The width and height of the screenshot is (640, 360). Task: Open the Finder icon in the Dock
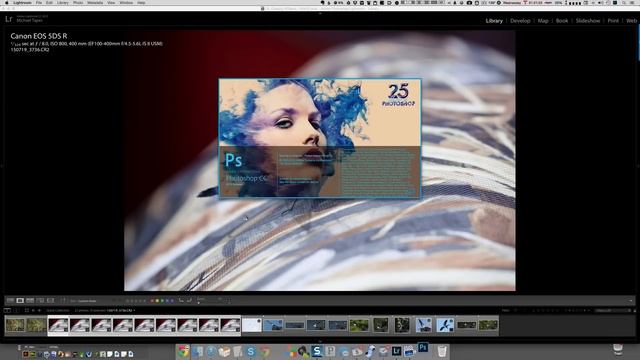coord(197,351)
